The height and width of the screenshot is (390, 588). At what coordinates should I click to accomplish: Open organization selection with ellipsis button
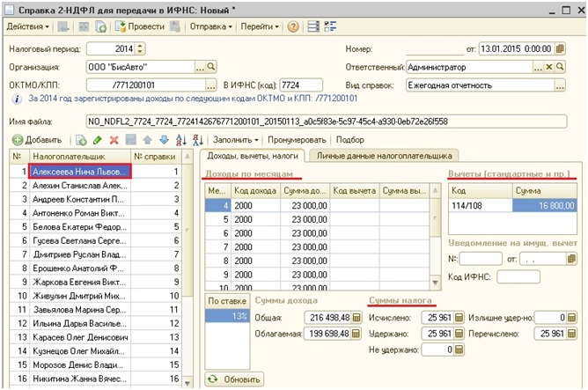pyautogui.click(x=200, y=67)
